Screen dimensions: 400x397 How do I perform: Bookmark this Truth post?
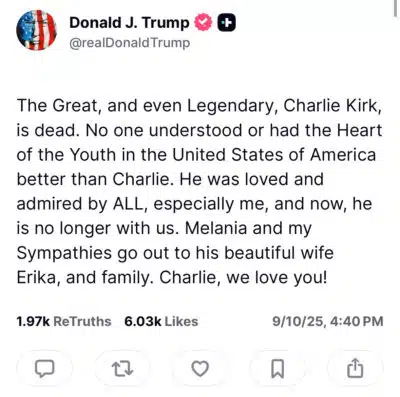278,369
